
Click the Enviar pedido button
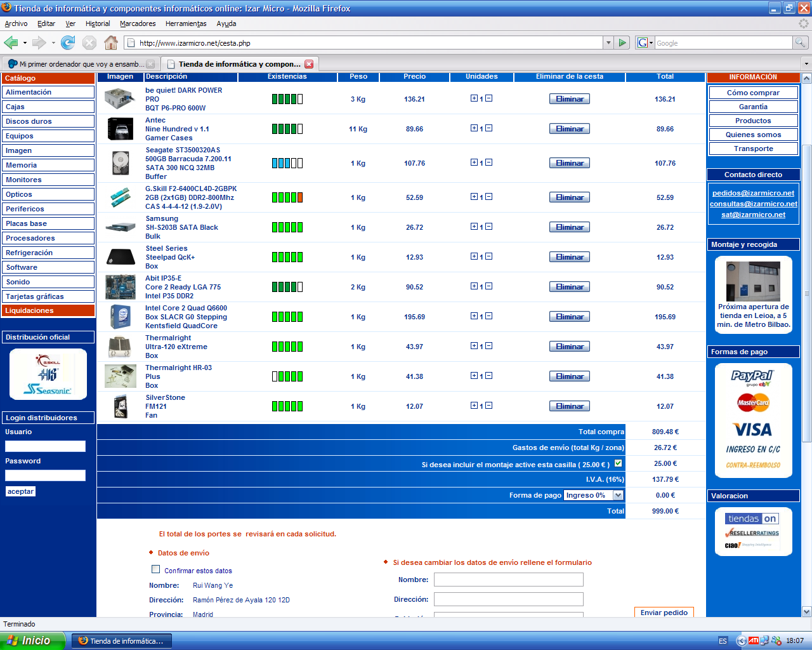pyautogui.click(x=664, y=613)
